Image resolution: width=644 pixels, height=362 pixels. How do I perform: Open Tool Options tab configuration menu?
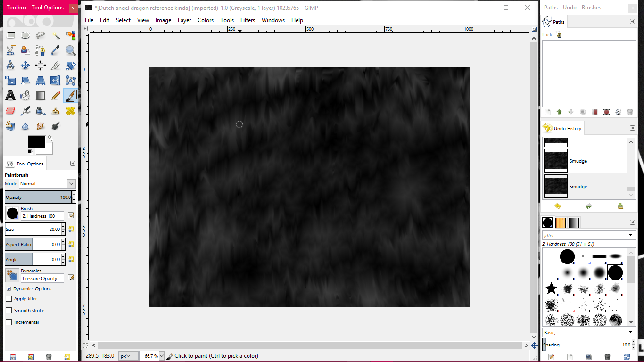tap(73, 164)
